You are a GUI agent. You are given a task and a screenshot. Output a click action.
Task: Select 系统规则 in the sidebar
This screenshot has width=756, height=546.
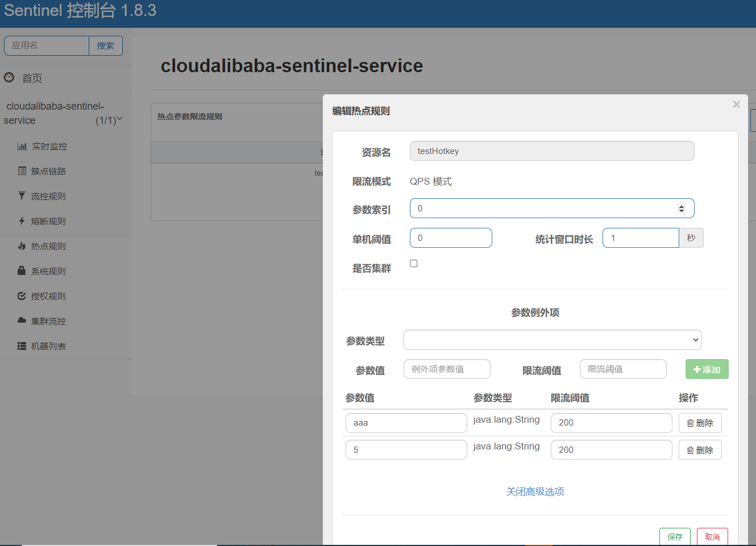48,271
